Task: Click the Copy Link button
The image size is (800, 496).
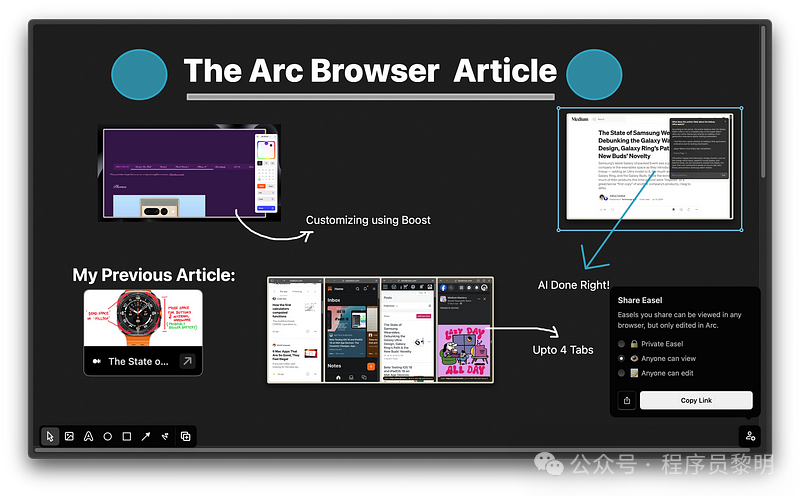Action: 696,401
